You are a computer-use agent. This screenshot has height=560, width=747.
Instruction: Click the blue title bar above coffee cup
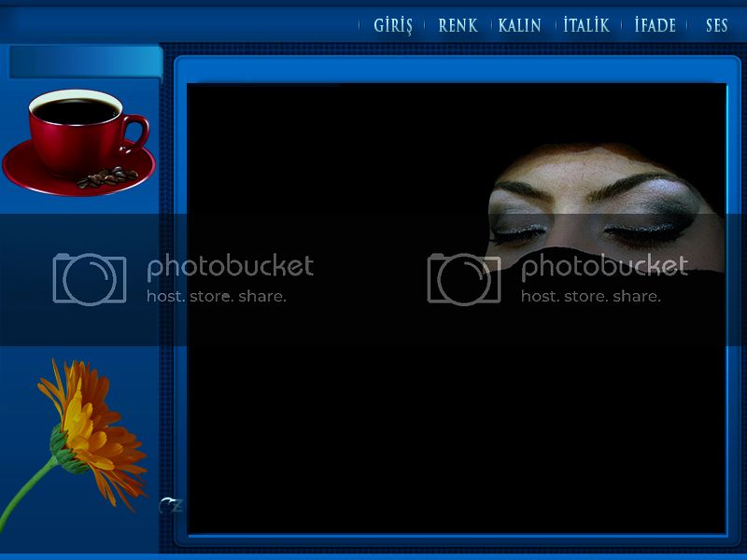[x=84, y=63]
